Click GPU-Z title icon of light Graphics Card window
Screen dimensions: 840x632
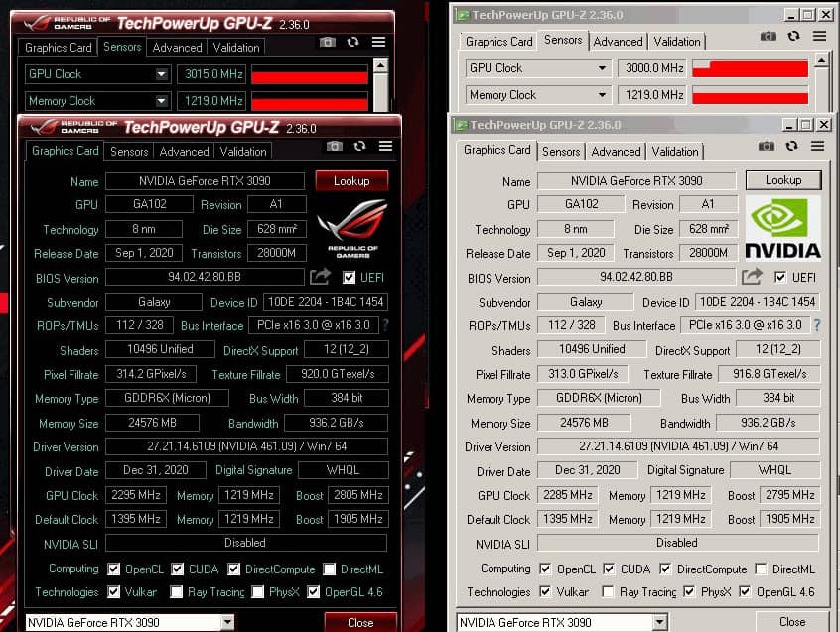(460, 125)
